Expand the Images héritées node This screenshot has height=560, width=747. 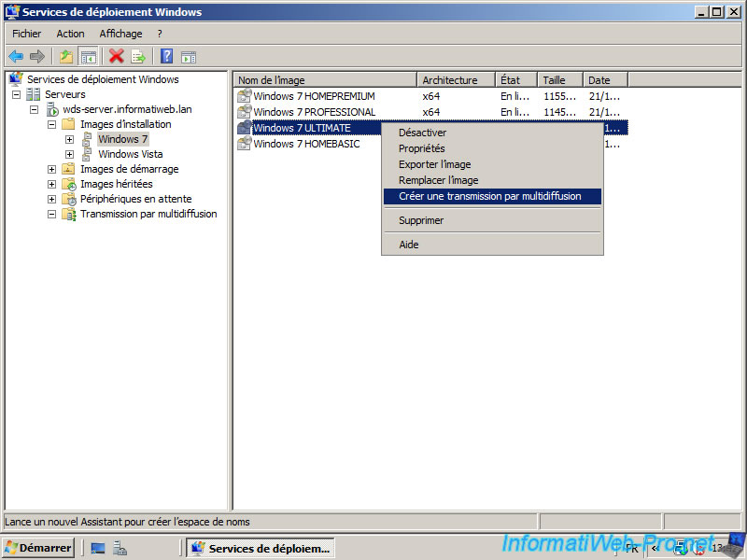(x=52, y=184)
